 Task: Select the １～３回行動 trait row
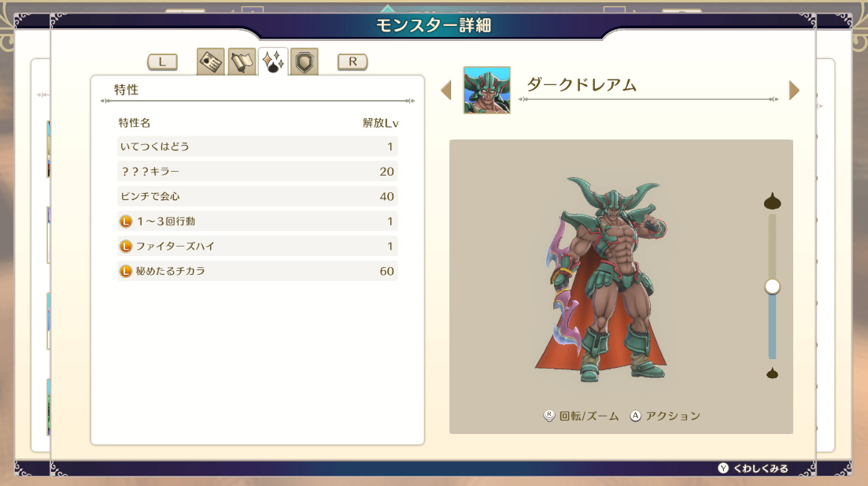pos(257,221)
